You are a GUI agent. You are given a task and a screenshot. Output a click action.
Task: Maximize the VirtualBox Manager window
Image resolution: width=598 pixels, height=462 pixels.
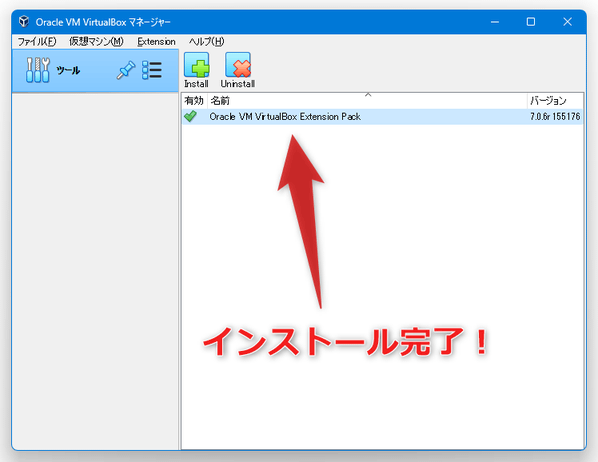[x=531, y=22]
